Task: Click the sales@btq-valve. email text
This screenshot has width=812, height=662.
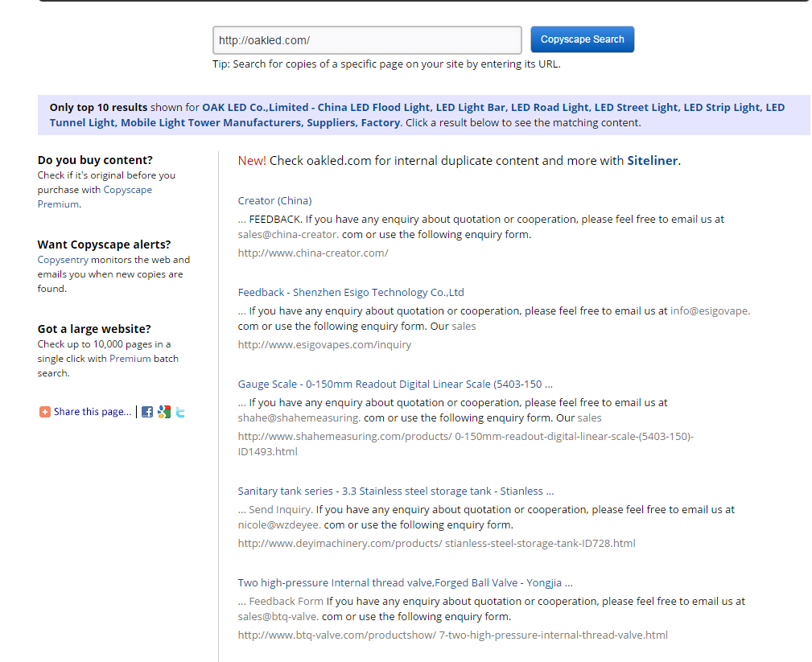Action: 278,616
